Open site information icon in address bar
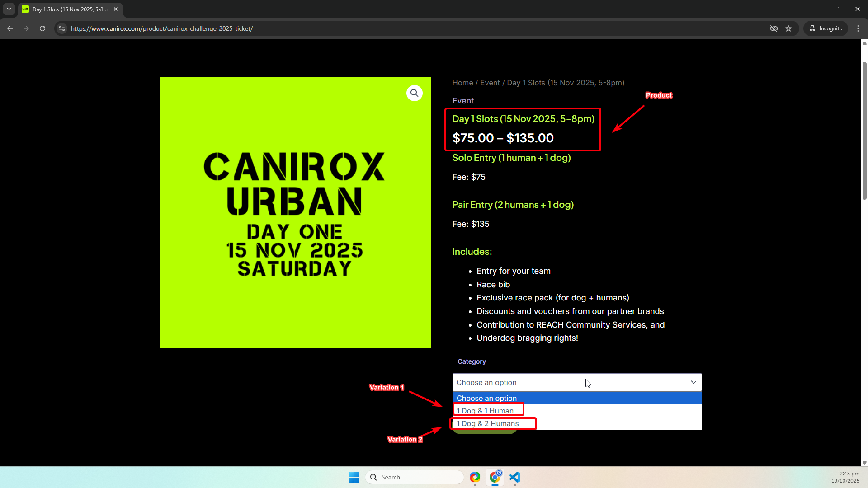Image resolution: width=868 pixels, height=488 pixels. click(62, 28)
